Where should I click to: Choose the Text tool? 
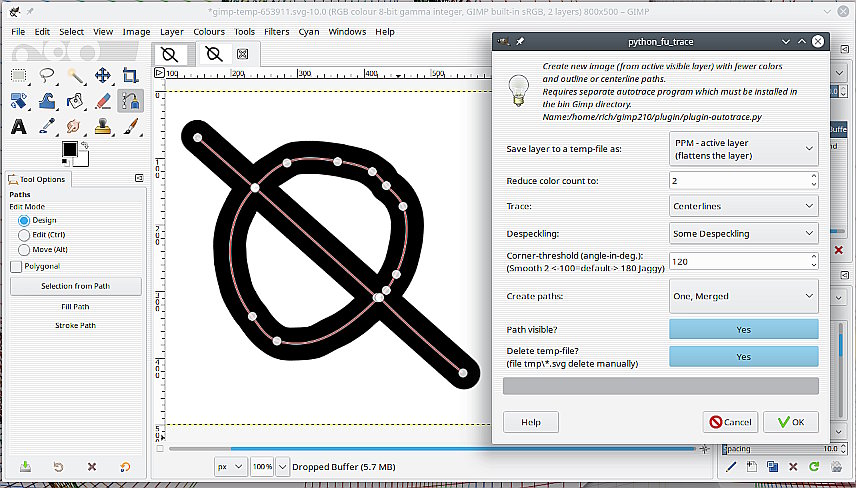coord(19,127)
